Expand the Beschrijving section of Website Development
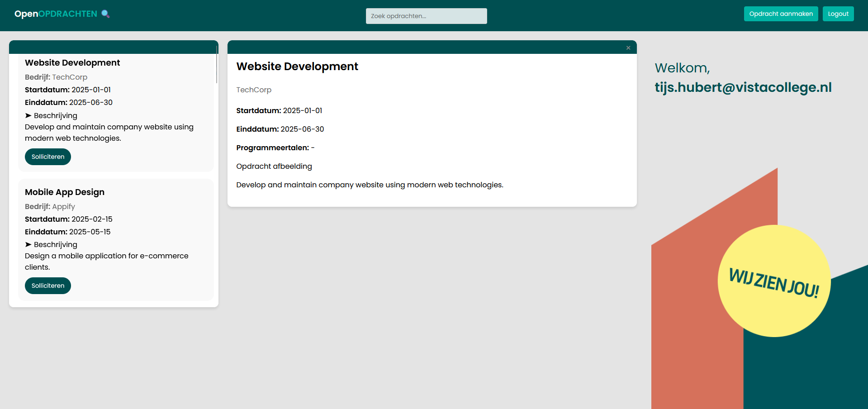 coord(51,115)
